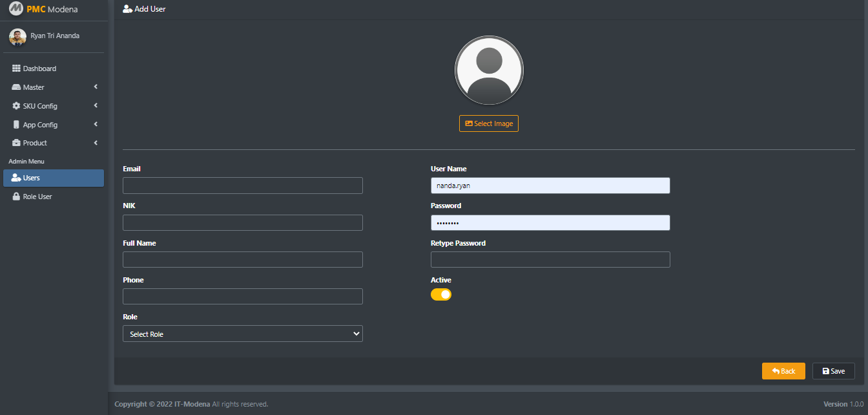
Task: Click the Email input field
Action: coord(242,186)
